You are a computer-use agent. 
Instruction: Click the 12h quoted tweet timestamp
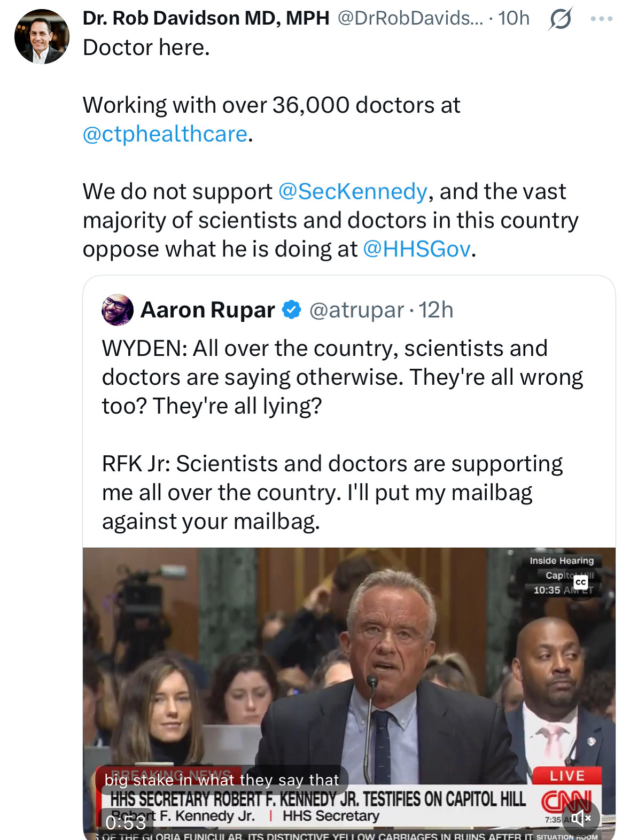tap(435, 310)
